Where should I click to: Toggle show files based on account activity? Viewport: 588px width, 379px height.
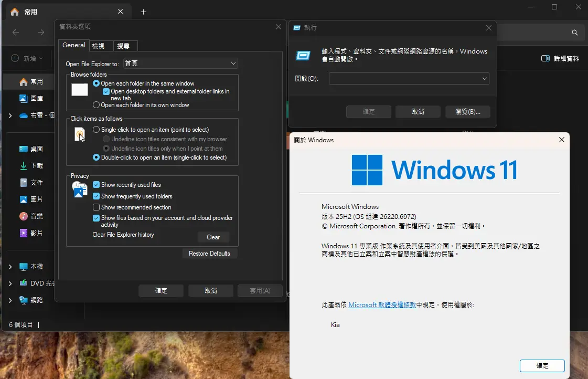coord(97,218)
